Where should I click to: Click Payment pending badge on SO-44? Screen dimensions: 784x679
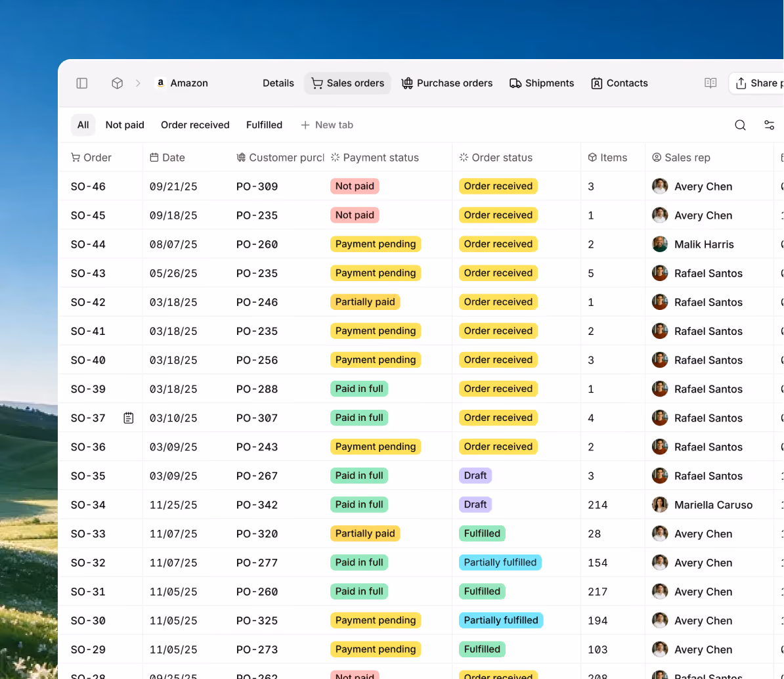pos(376,244)
